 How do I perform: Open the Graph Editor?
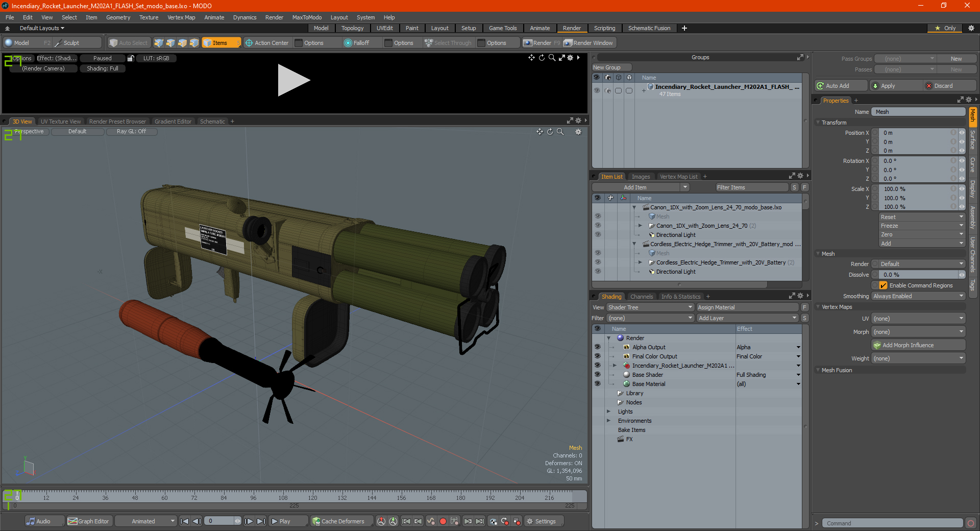point(89,521)
